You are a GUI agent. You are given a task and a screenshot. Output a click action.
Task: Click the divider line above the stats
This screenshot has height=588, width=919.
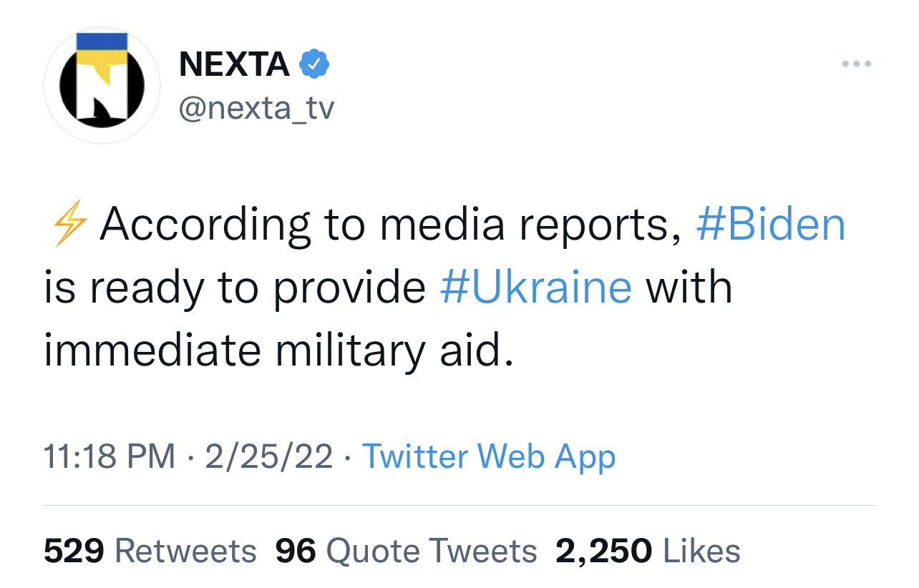click(459, 506)
